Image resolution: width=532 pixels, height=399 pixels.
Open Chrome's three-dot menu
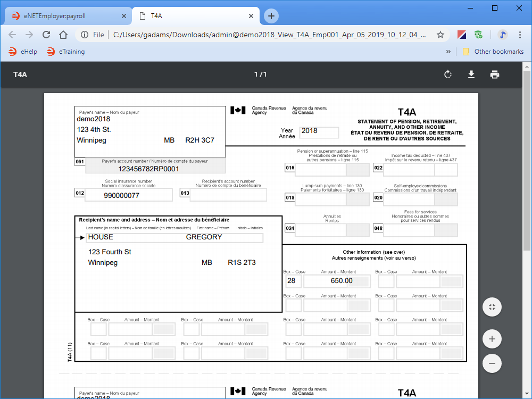(x=520, y=35)
